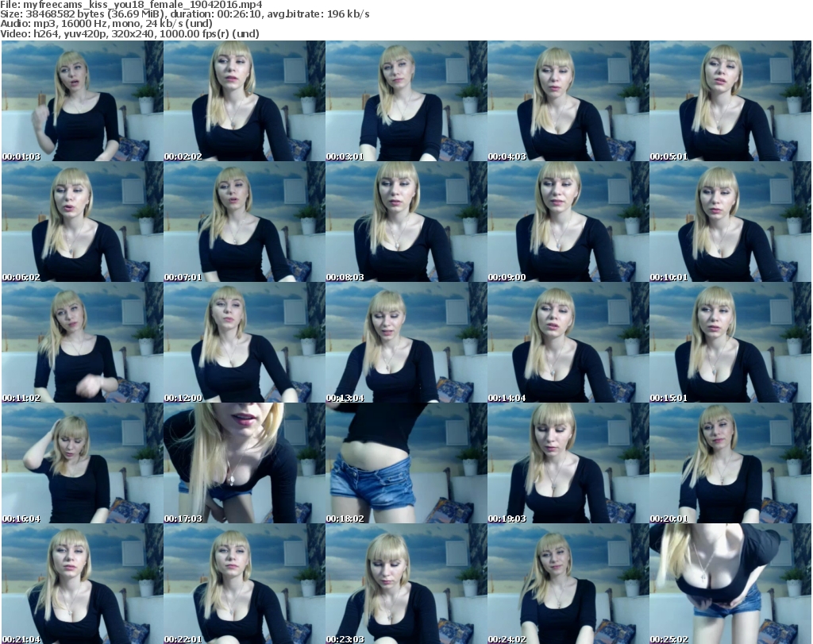Screen dimensions: 813x644
Task: Select the thumbnail stamped 00:01:03
Action: (83, 101)
